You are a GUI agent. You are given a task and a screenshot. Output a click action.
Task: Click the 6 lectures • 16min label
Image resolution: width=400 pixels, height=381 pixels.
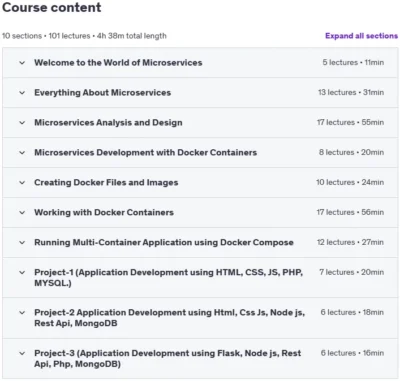tap(352, 353)
